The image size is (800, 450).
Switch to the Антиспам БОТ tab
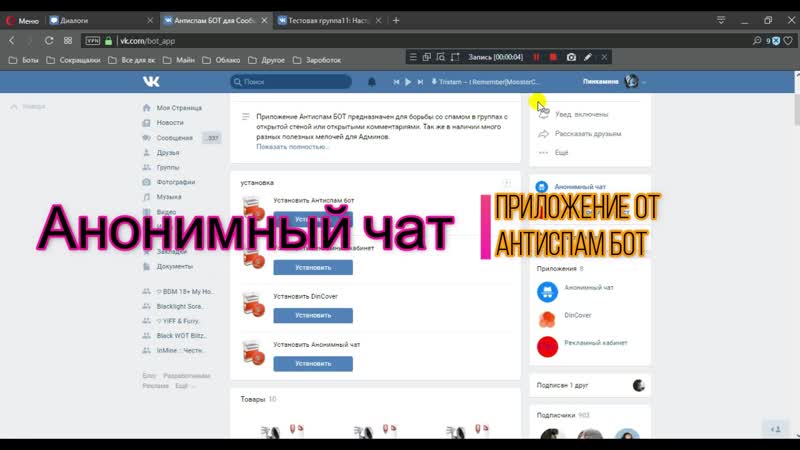pos(215,21)
